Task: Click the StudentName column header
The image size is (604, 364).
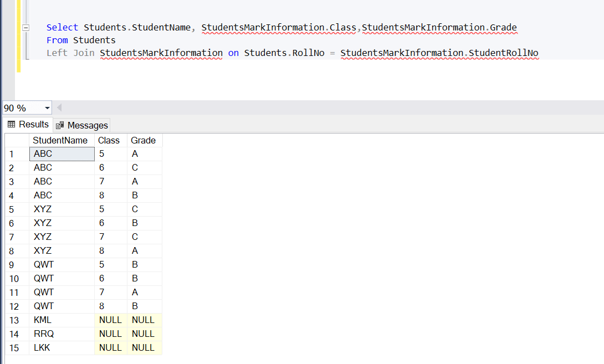Action: coord(60,140)
